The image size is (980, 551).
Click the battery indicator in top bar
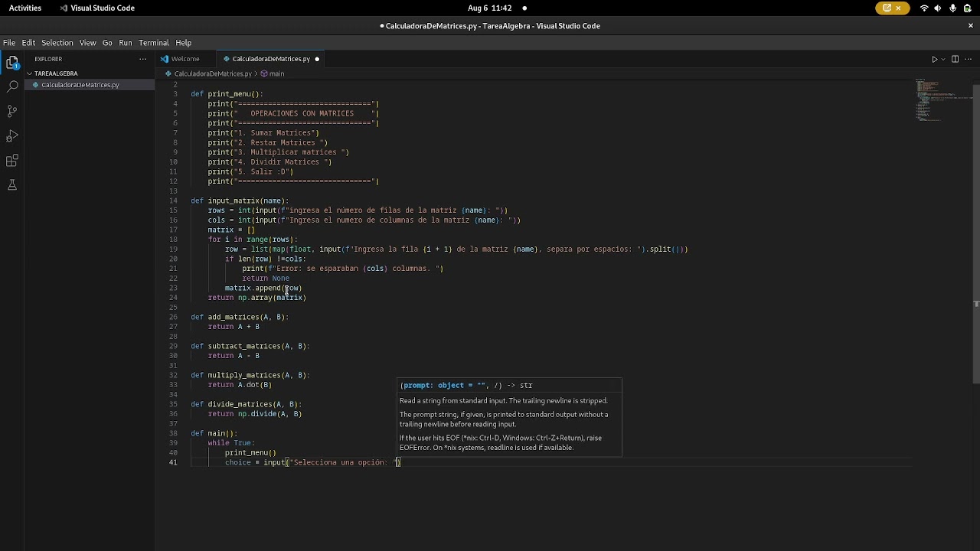[968, 8]
